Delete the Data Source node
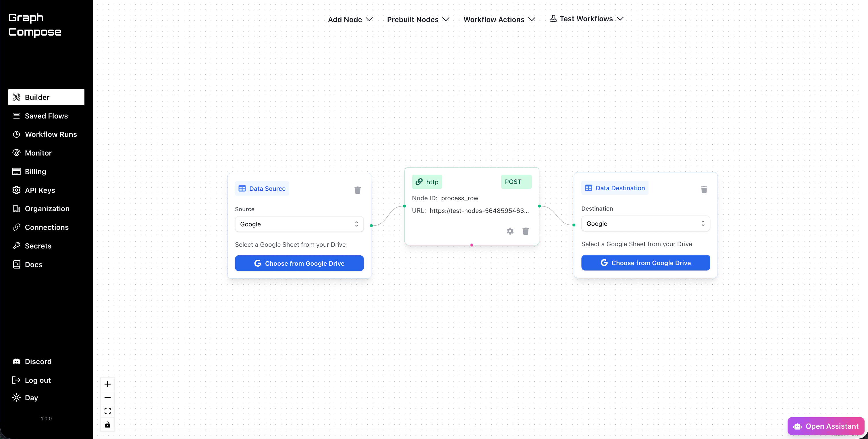Screen dimensions: 868x439 tap(358, 190)
